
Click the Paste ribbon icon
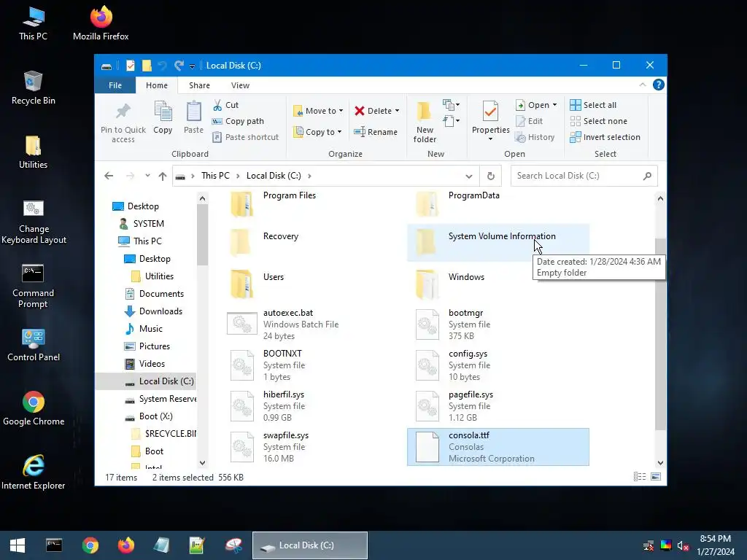193,112
